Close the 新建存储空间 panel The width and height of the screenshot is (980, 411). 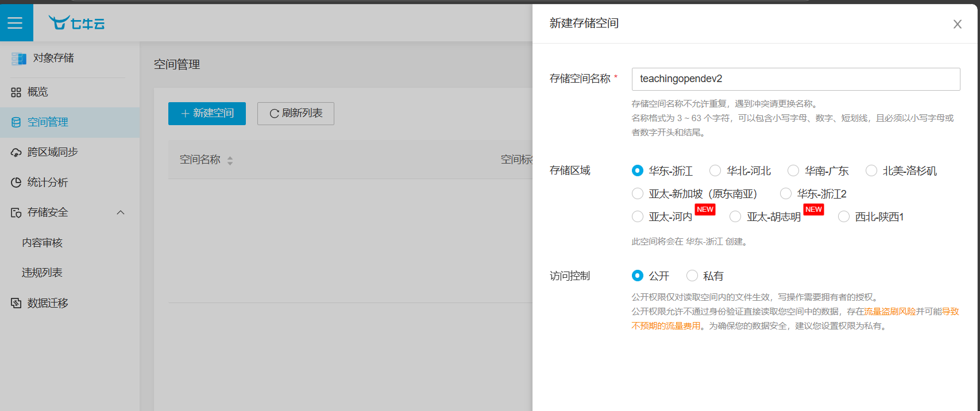coord(957,24)
